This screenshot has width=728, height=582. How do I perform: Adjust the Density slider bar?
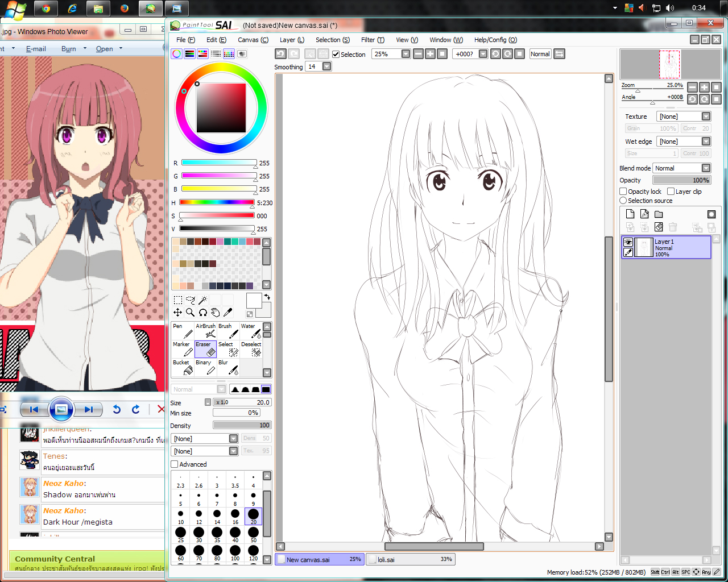coord(242,425)
